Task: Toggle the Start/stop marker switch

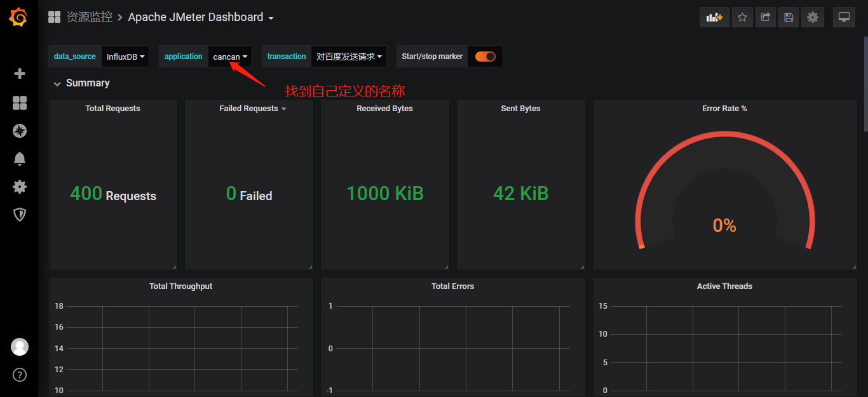Action: (485, 57)
